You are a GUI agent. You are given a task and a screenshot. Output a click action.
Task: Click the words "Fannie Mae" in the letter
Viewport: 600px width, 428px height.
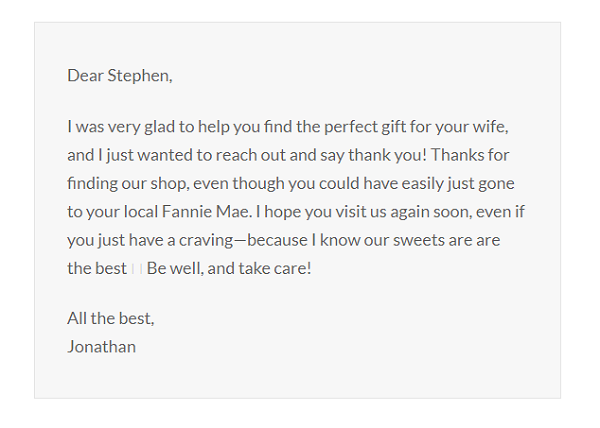pos(207,212)
